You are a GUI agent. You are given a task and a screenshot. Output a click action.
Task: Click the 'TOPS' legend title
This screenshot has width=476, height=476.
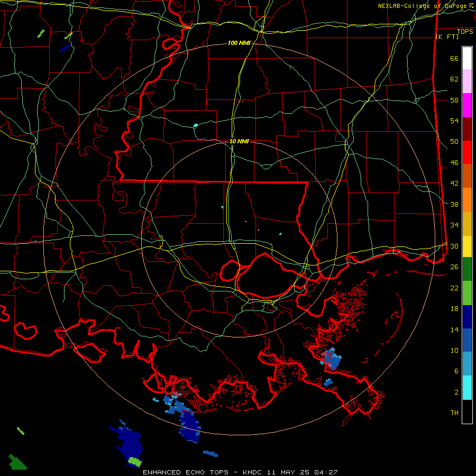coord(465,32)
